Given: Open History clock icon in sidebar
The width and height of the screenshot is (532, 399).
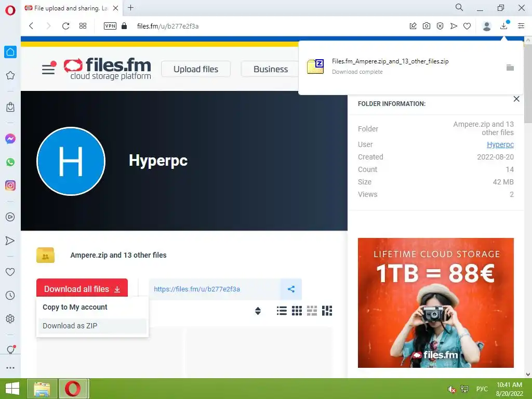Looking at the screenshot, I should click(10, 295).
